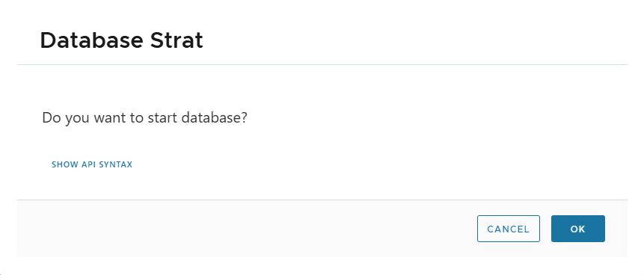Select the outlined CANCEL button in the footer
644x275 pixels.
point(509,229)
